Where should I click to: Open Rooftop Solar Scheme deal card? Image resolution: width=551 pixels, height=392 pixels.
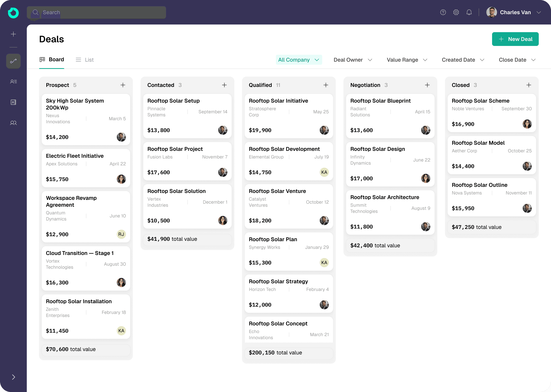(x=492, y=113)
